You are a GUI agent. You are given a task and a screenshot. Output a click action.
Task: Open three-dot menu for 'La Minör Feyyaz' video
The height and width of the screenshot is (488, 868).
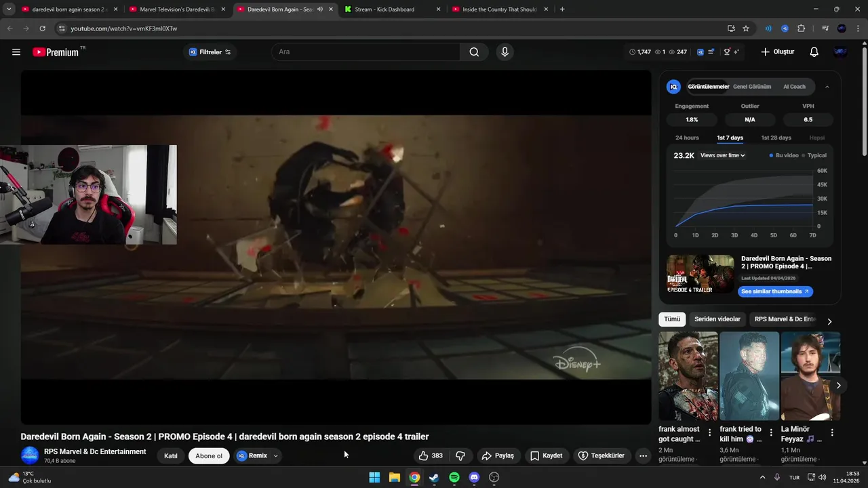tap(832, 432)
